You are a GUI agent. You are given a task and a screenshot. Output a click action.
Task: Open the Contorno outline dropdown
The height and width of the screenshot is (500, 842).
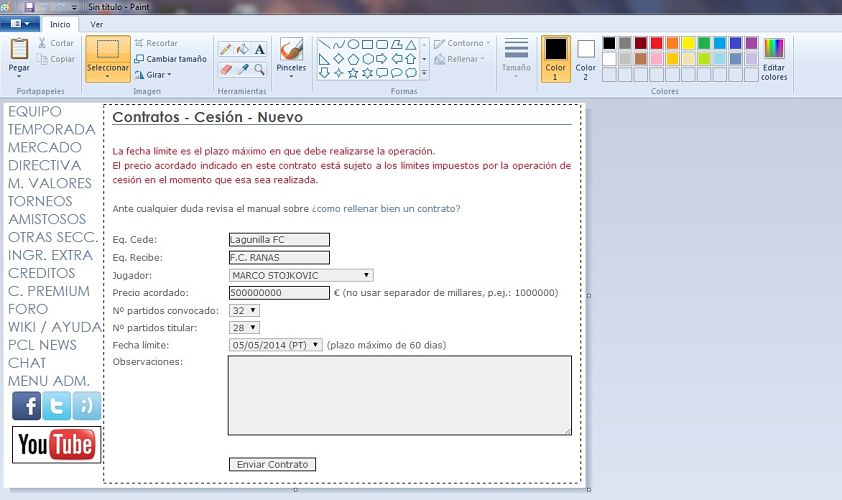tap(462, 43)
